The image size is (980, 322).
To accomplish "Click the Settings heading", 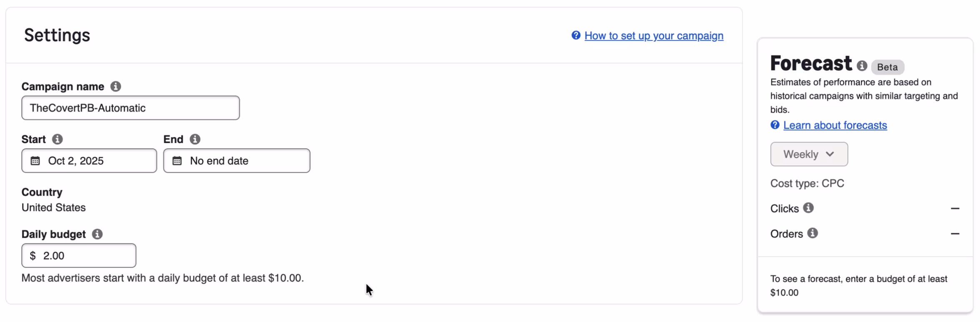I will [57, 35].
